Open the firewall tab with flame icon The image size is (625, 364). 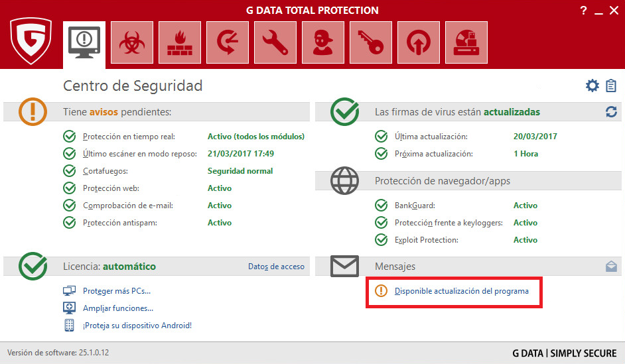click(x=180, y=43)
